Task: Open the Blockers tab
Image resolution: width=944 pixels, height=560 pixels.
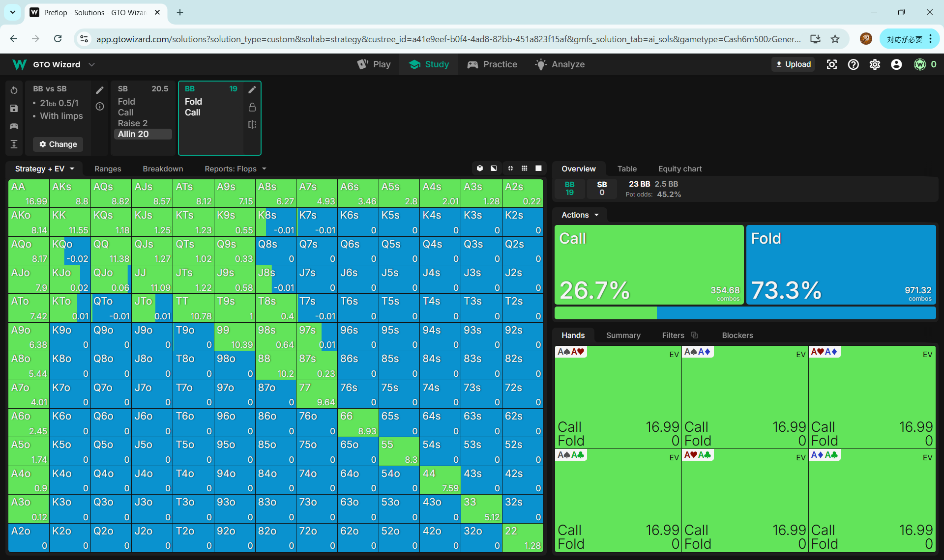Action: (737, 335)
